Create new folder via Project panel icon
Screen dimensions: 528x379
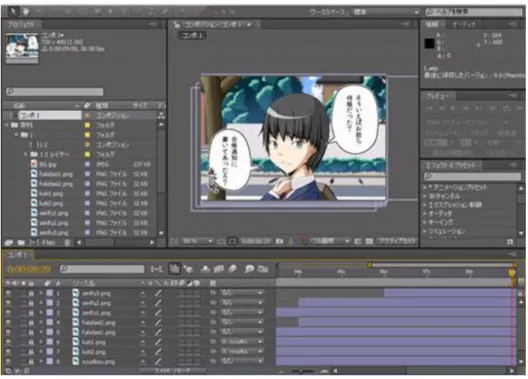[21, 242]
